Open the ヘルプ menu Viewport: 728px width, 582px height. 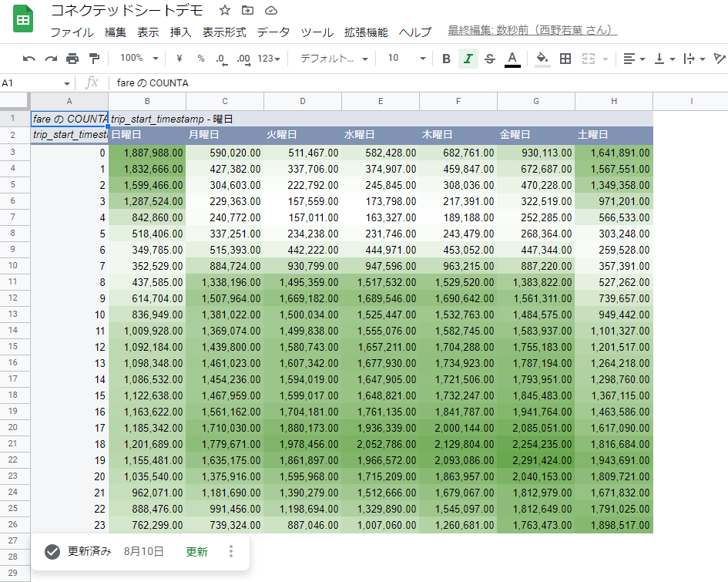pos(415,32)
